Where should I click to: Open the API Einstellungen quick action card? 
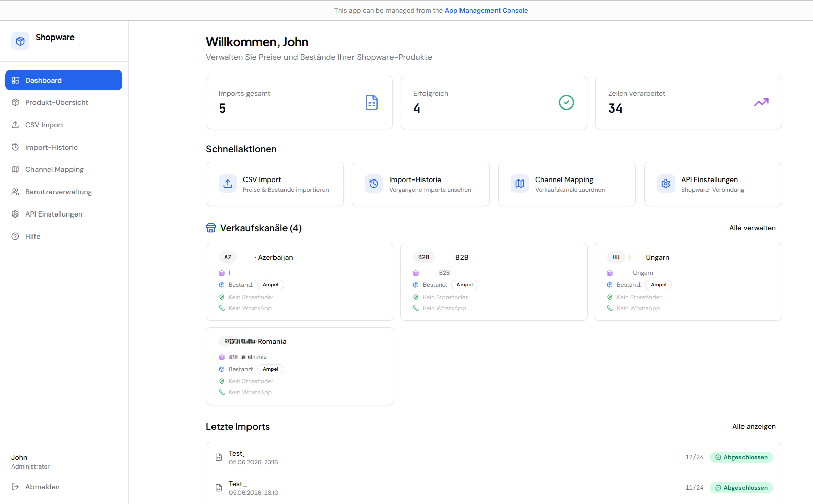[713, 184]
